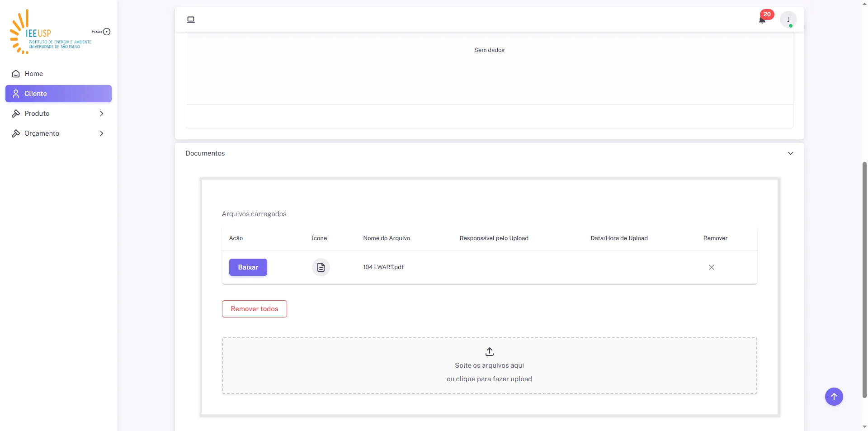Open the user avatar J menu
This screenshot has width=868, height=431.
pyautogui.click(x=788, y=19)
